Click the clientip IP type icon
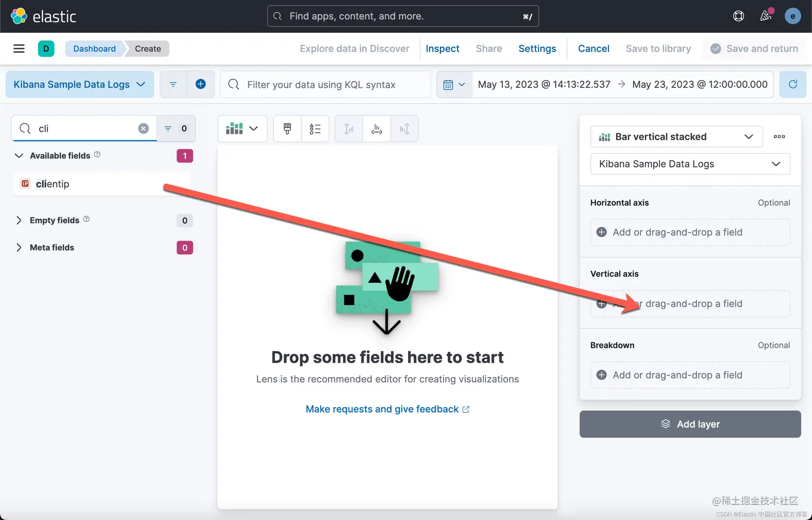This screenshot has width=812, height=520. click(25, 184)
